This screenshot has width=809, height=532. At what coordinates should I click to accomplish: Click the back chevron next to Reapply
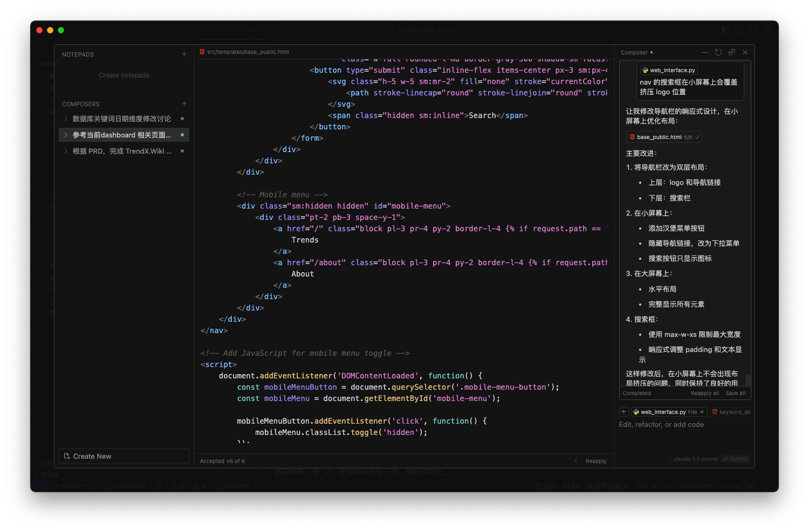(575, 461)
